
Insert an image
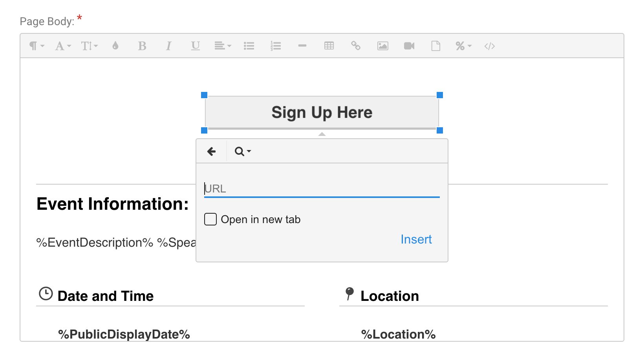pos(383,46)
